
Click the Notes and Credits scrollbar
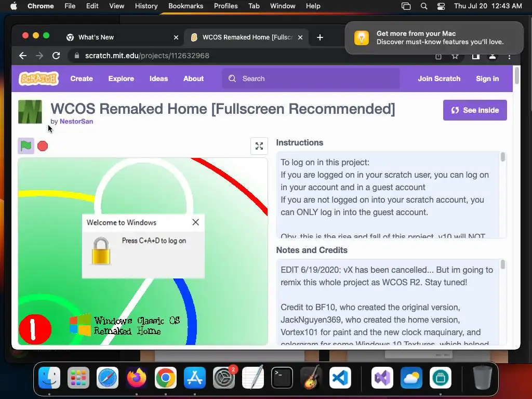point(503,264)
